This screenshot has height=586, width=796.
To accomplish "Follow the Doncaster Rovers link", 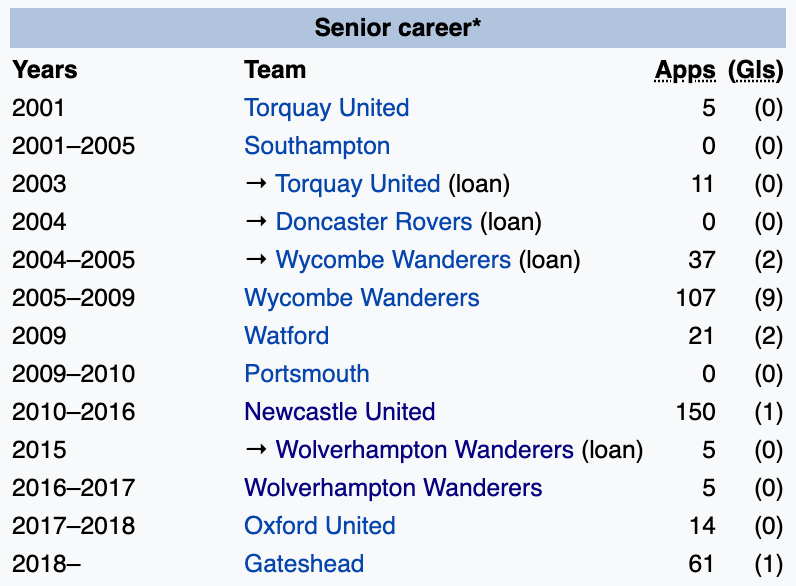I will pyautogui.click(x=373, y=222).
